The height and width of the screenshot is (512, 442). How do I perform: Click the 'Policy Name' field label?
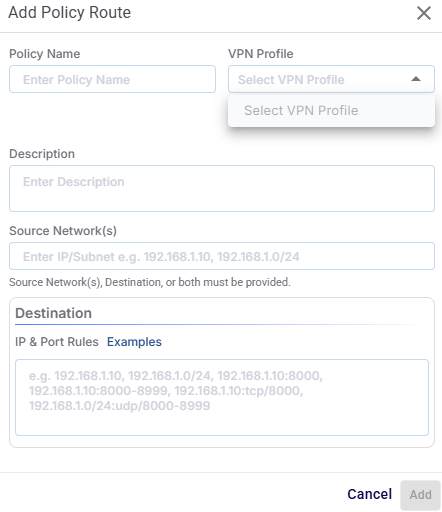pos(45,54)
